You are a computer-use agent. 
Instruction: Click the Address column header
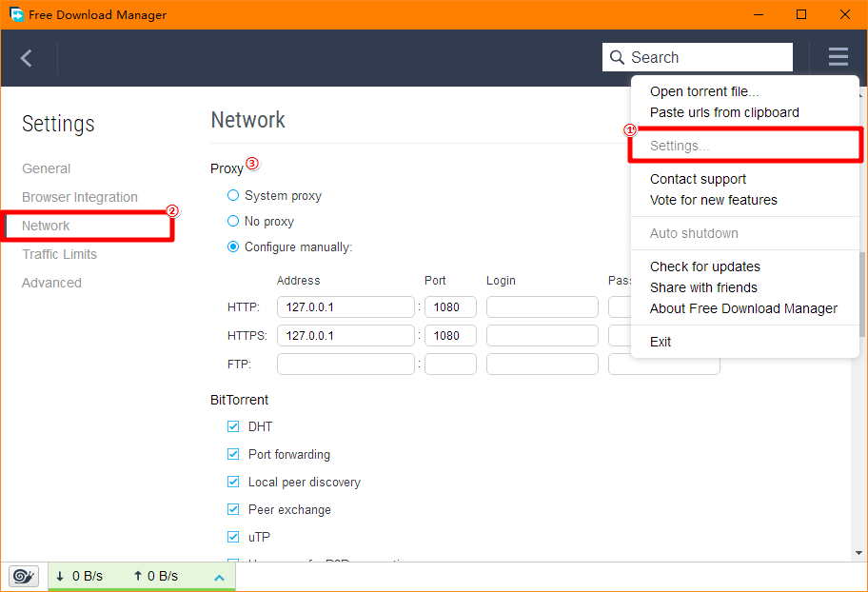(x=299, y=280)
